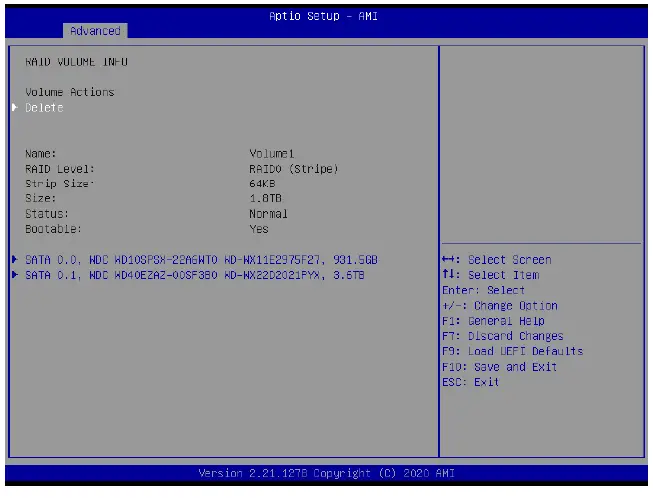
Task: Click the Size: label
Action: point(40,198)
